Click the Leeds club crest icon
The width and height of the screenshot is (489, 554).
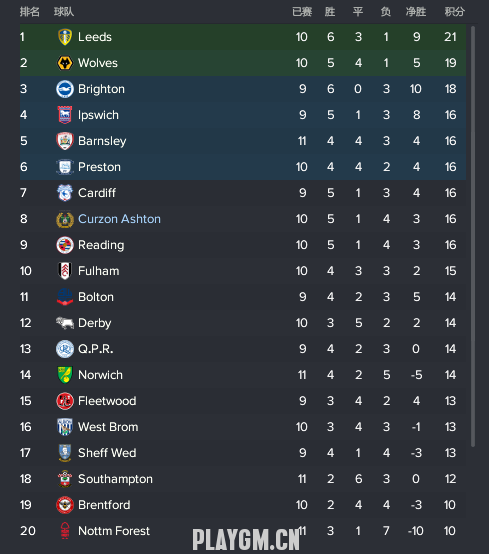[x=65, y=37]
